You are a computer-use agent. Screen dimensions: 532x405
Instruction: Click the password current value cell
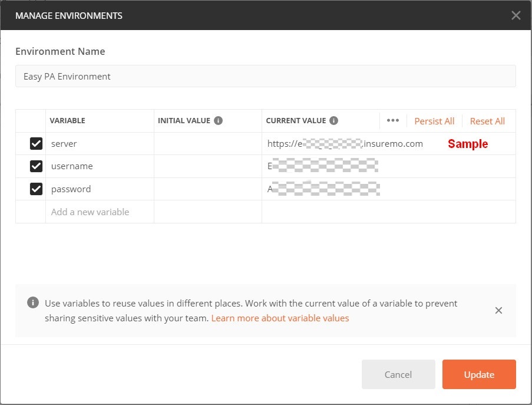tap(388, 189)
